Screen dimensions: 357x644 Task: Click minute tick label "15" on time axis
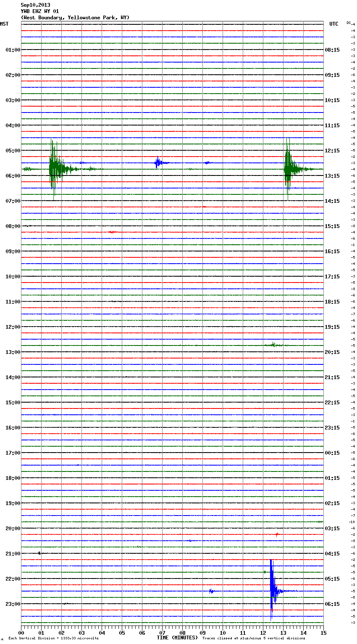click(323, 633)
